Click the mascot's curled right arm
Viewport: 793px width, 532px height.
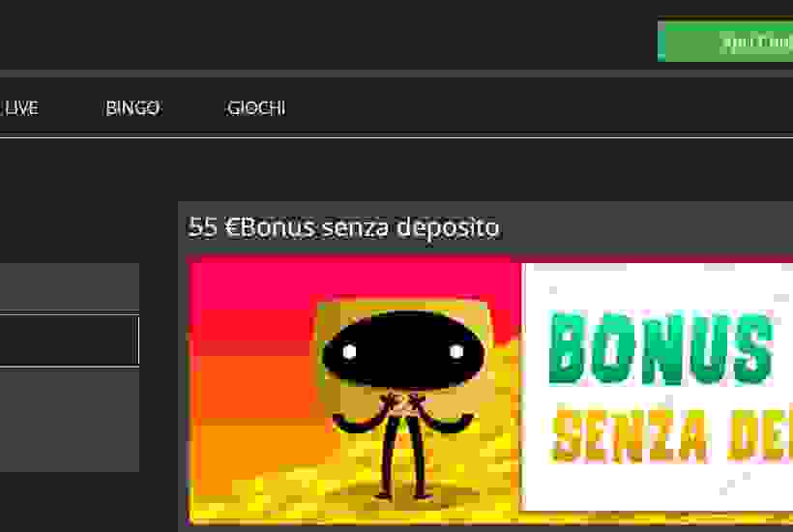446,420
